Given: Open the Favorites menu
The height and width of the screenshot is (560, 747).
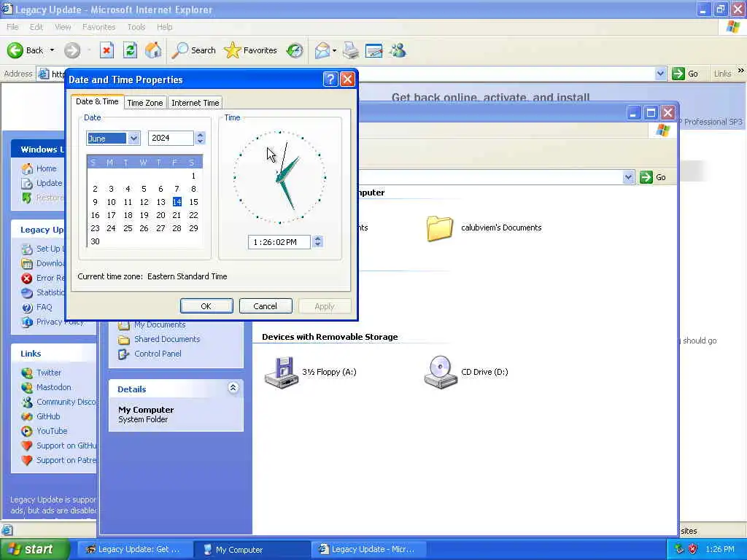Looking at the screenshot, I should click(x=98, y=27).
